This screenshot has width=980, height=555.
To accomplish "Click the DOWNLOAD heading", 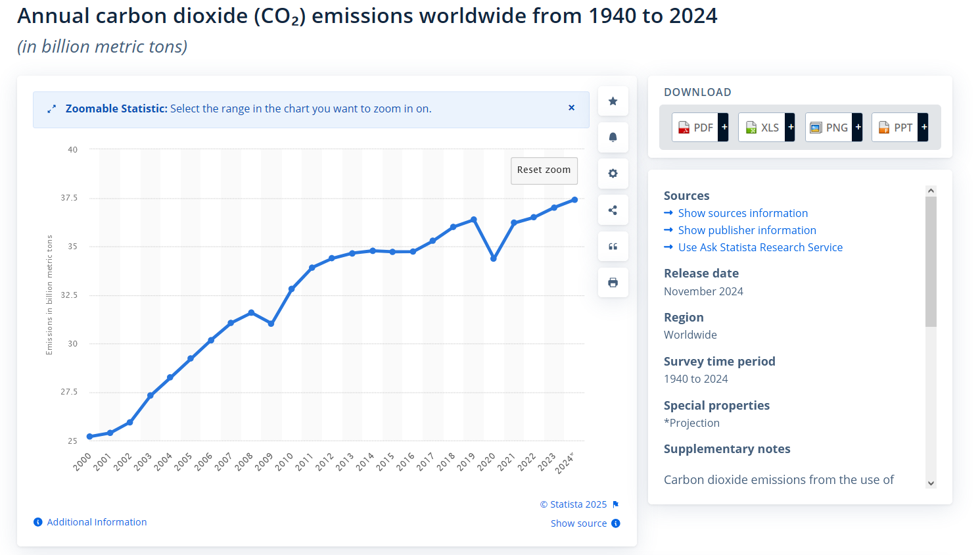I will click(697, 93).
